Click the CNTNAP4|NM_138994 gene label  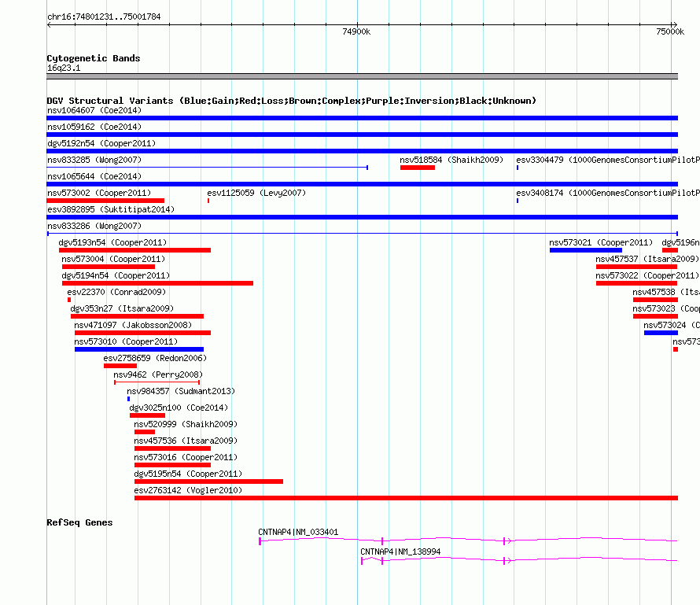pos(400,552)
